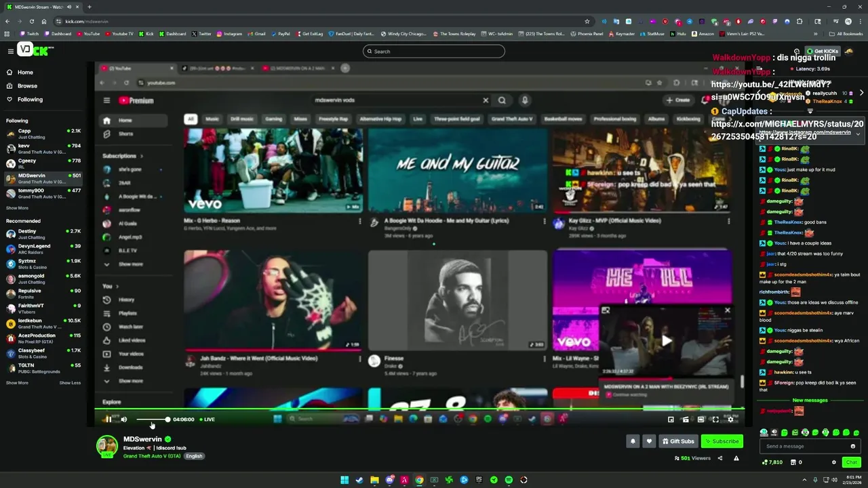Open YouTube bookmark in bookmarks bar
Image resolution: width=868 pixels, height=488 pixels.
(87, 34)
